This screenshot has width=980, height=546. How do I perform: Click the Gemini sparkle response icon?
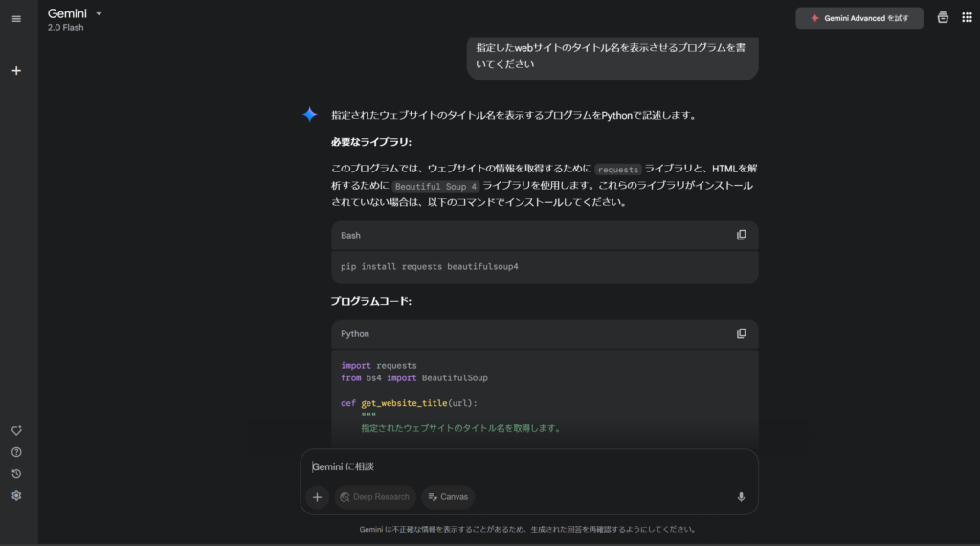point(310,114)
